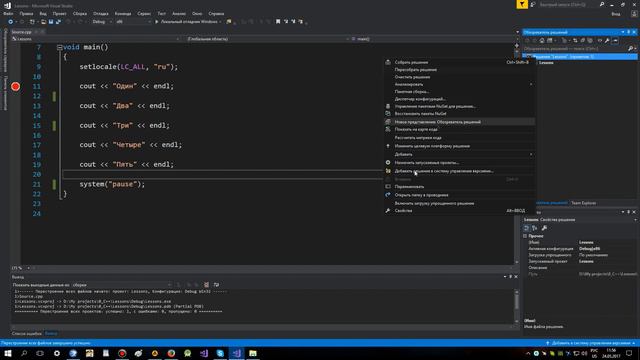Toggle word wrap in the Output panel
This screenshot has width=640, height=360.
pyautogui.click(x=216, y=284)
